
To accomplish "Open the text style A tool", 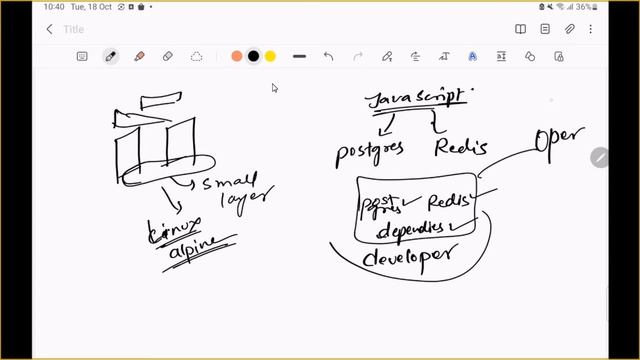I will pos(473,56).
